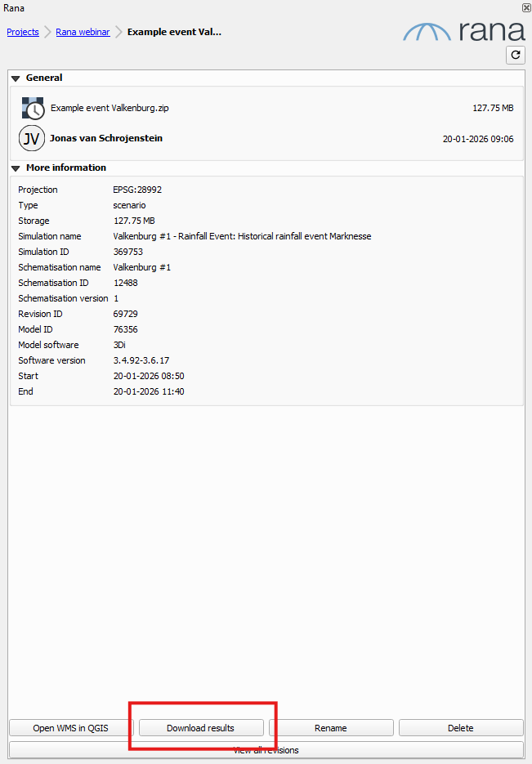Screen dimensions: 532x764
Task: Click the Projection label
Action: point(38,190)
